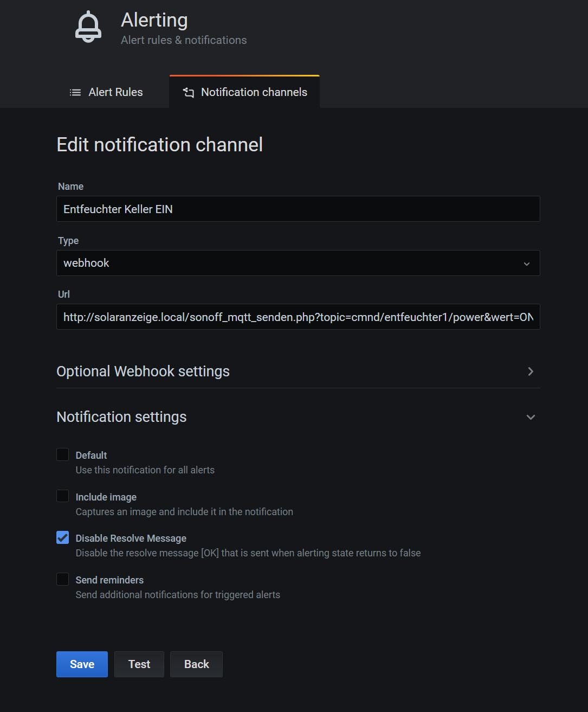The width and height of the screenshot is (588, 712).
Task: Click the right chevron for Optional Webhook settings
Action: (x=531, y=371)
